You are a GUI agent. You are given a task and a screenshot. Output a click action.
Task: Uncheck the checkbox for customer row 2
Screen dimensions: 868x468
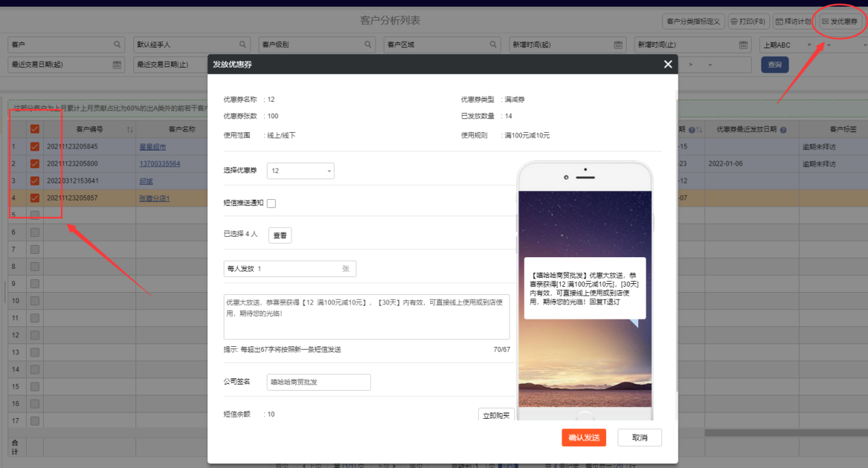click(35, 164)
